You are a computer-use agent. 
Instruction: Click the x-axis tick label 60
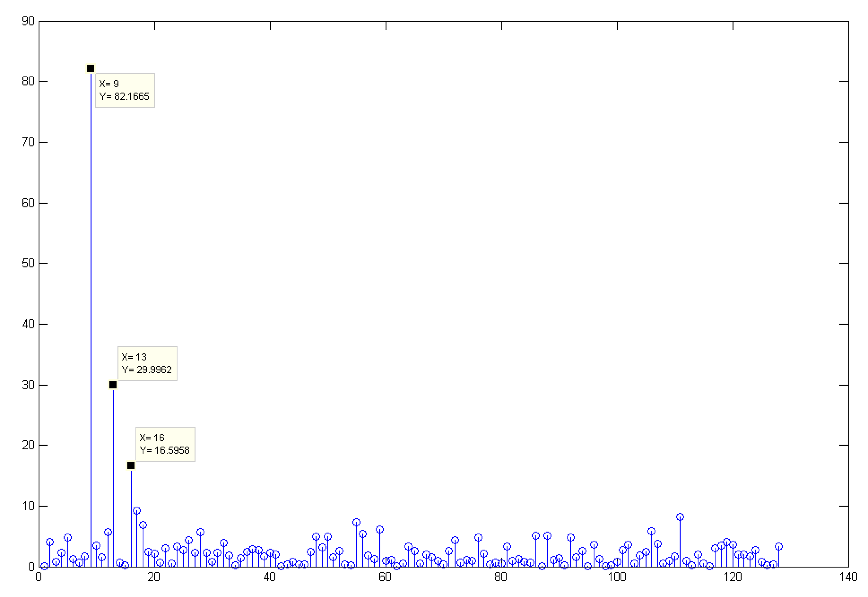point(385,577)
